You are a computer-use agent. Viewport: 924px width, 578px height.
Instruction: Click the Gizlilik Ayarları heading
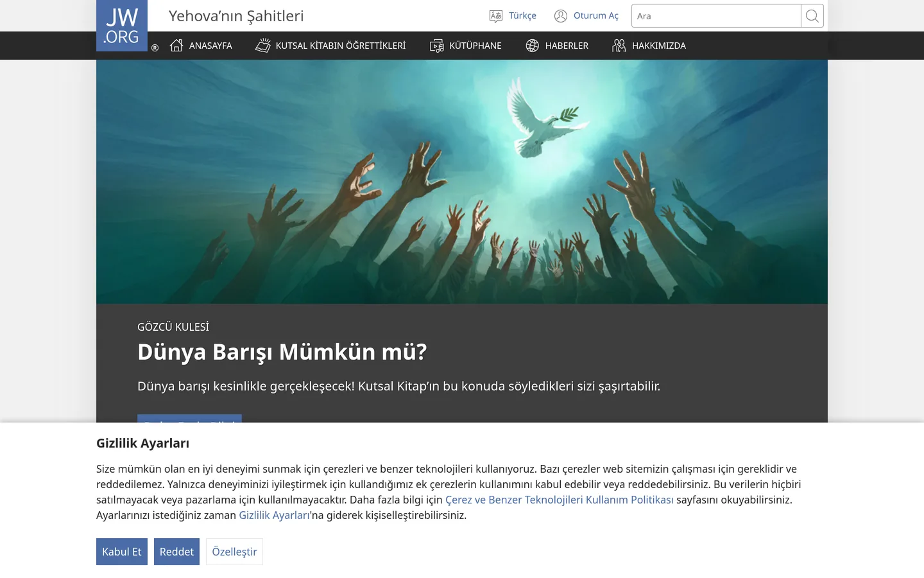142,443
